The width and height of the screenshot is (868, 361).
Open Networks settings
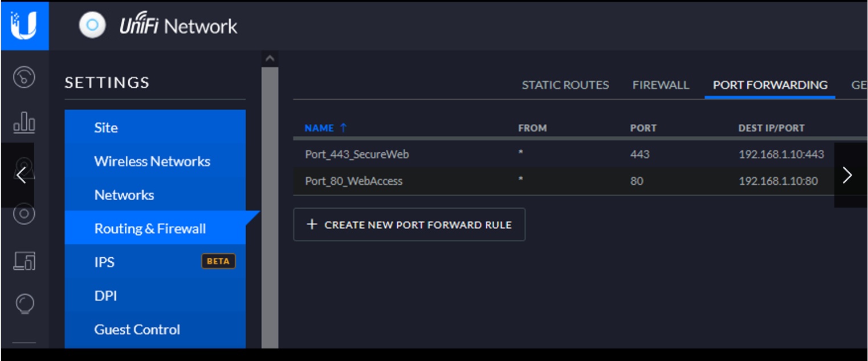click(x=155, y=195)
